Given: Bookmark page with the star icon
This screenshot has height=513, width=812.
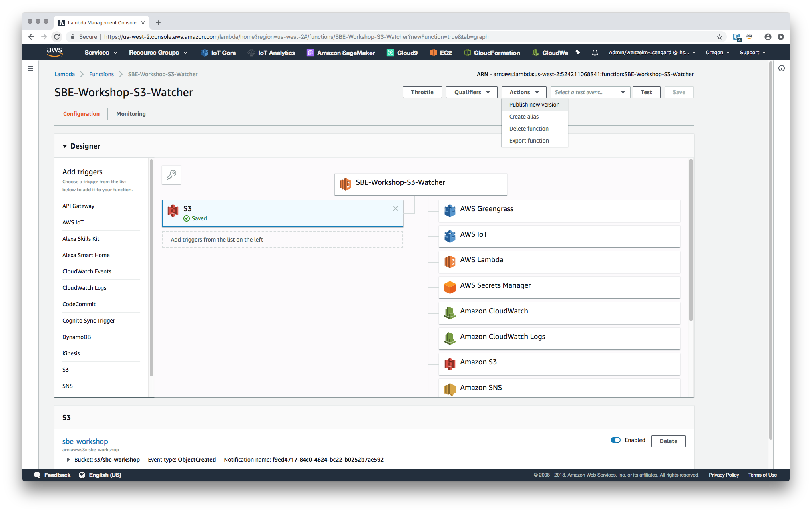Looking at the screenshot, I should pyautogui.click(x=720, y=37).
